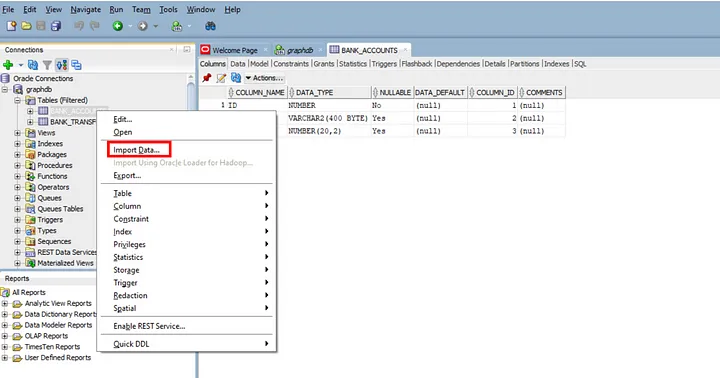This screenshot has height=378, width=720.
Task: Click the Packages node icon
Action: pyautogui.click(x=30, y=155)
